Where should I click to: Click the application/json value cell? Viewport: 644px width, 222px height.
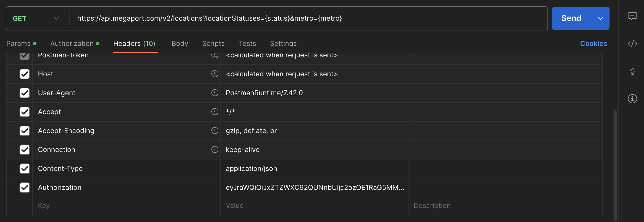[314, 169]
